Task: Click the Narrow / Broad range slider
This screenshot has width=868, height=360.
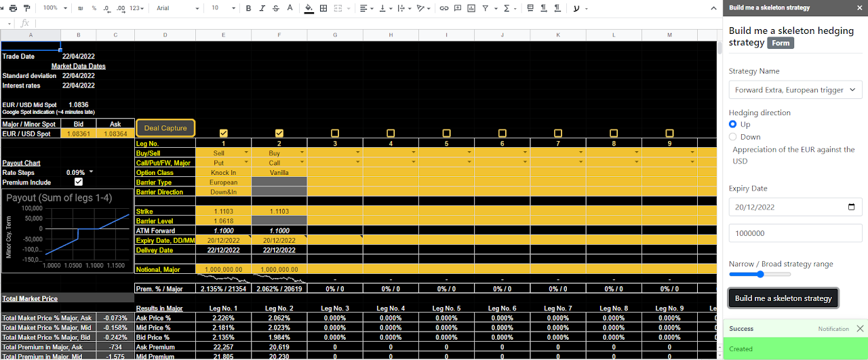Action: (x=760, y=275)
